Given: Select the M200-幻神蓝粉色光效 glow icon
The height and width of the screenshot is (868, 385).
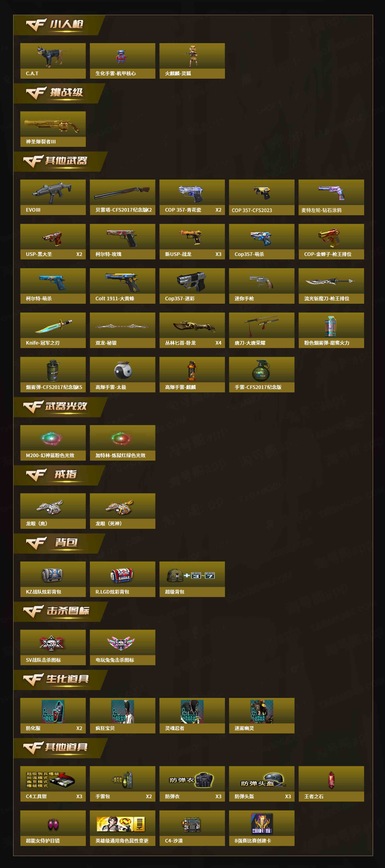Looking at the screenshot, I should coord(52,438).
